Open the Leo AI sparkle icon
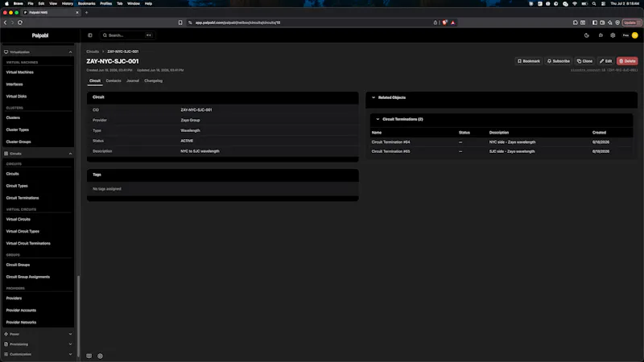Screen dimensions: 644x362 tap(610, 23)
